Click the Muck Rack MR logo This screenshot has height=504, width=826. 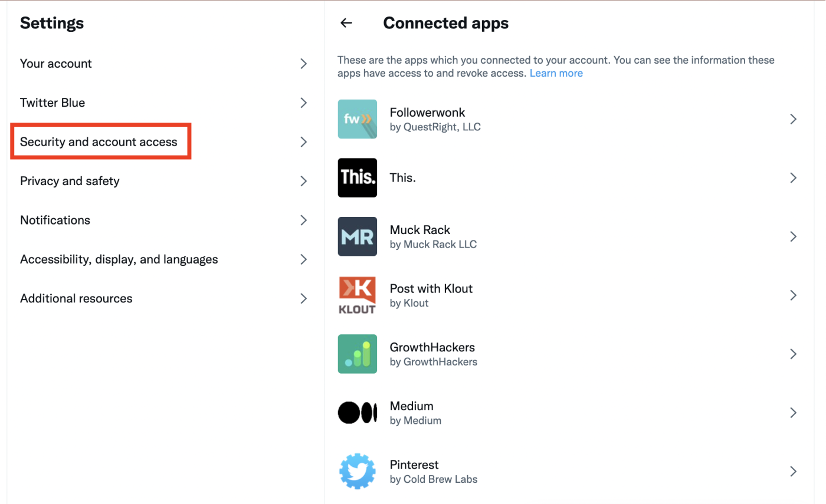point(358,236)
